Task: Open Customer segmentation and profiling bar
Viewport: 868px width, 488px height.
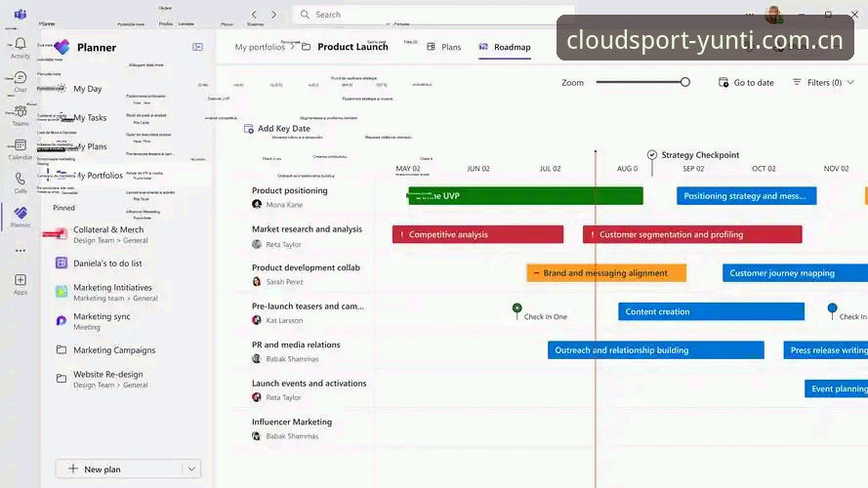Action: coord(692,234)
